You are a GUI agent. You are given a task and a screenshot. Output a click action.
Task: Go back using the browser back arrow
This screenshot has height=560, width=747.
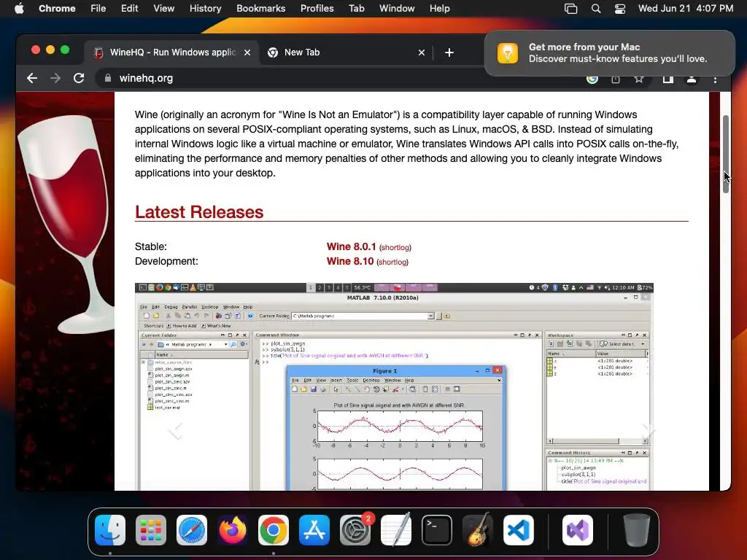32,78
